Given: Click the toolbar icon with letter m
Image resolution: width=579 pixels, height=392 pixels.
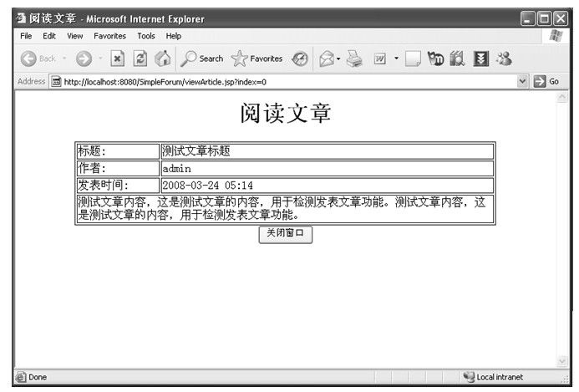Looking at the screenshot, I should [435, 59].
